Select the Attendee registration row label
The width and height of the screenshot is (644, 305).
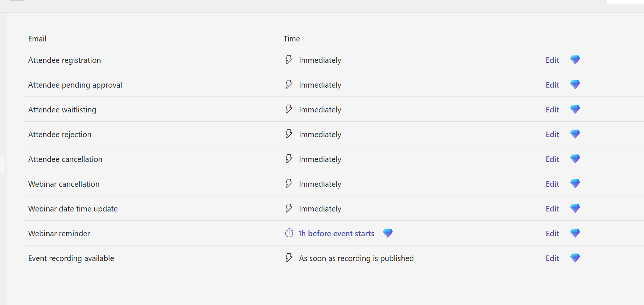point(64,60)
